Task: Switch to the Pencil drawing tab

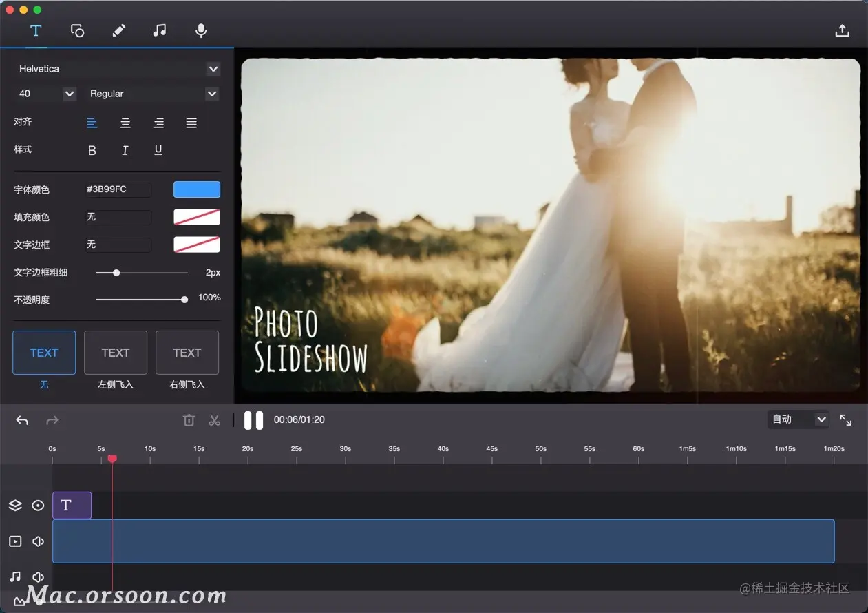Action: pos(118,30)
